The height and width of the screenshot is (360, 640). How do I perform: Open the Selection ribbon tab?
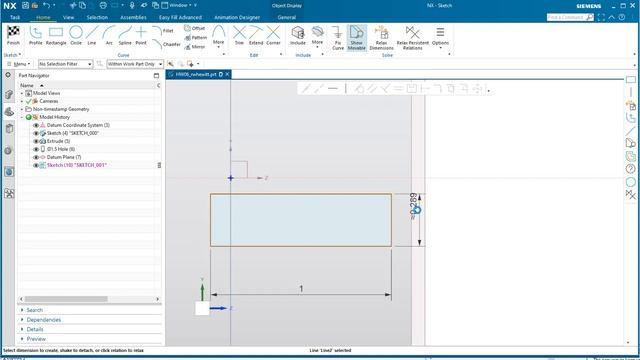tap(97, 18)
